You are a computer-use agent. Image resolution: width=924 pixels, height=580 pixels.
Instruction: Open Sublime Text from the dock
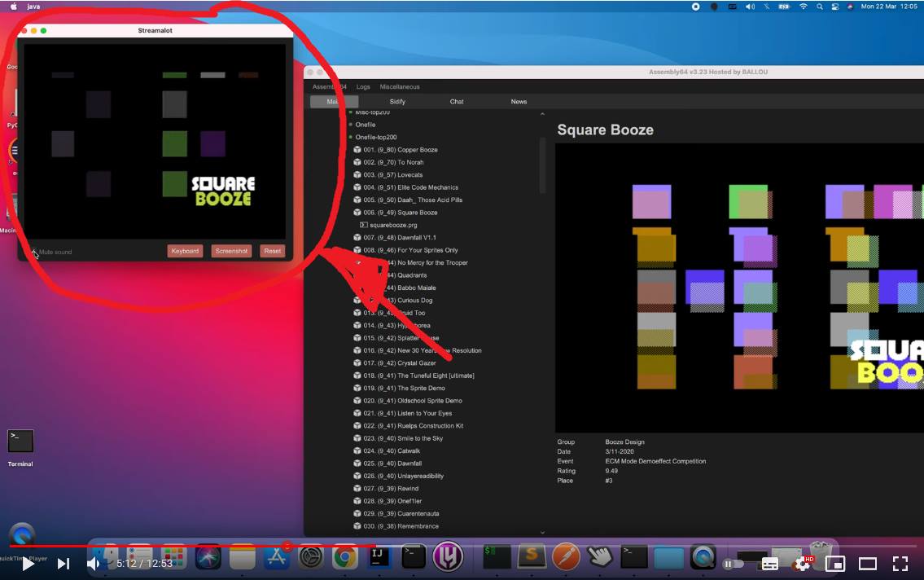coord(531,556)
